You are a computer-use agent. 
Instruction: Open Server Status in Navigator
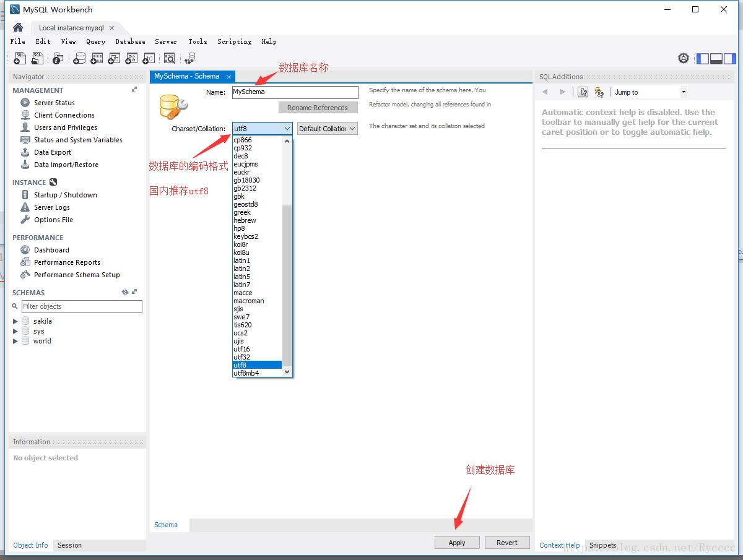point(54,103)
